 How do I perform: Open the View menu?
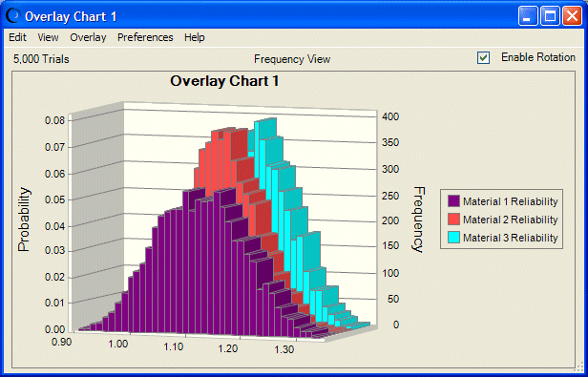(48, 37)
